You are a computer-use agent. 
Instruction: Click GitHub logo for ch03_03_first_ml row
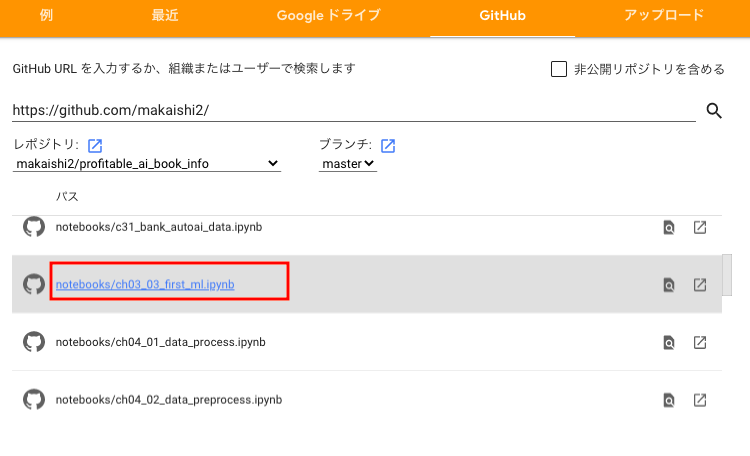(x=34, y=284)
